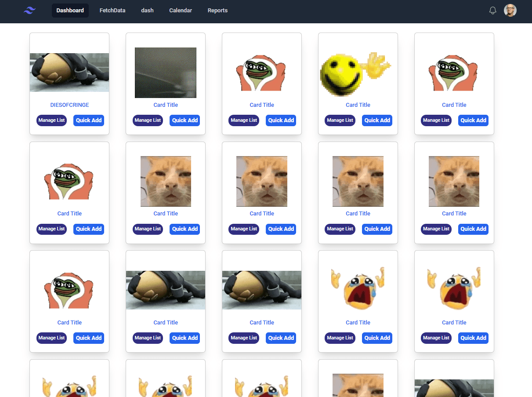Click Card Title link under the yellow smiley
Image resolution: width=532 pixels, height=397 pixels.
tap(358, 105)
